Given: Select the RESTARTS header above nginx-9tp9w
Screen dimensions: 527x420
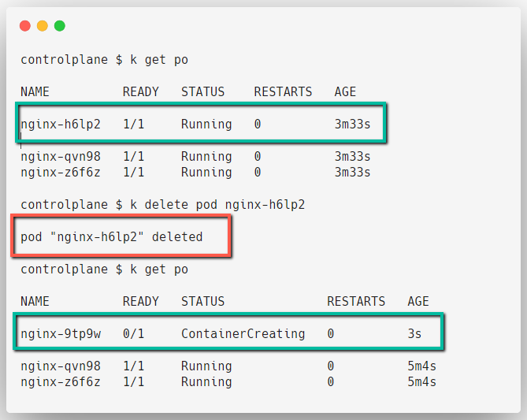Looking at the screenshot, I should point(356,301).
